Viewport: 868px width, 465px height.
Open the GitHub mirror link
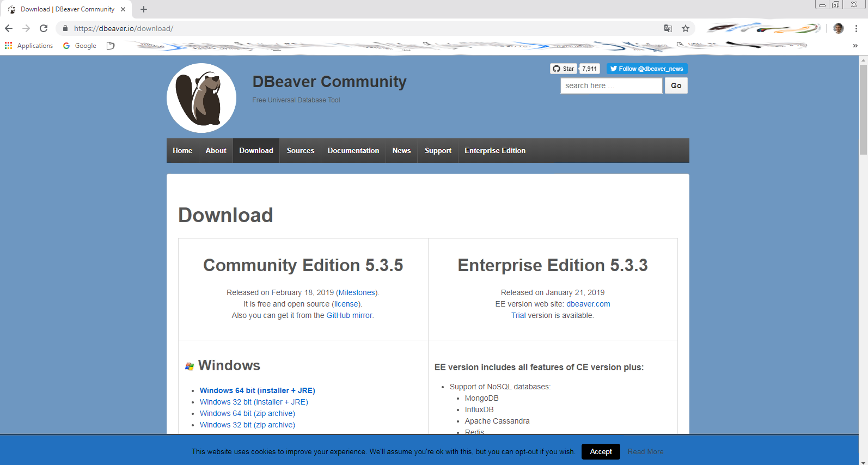[x=349, y=315]
